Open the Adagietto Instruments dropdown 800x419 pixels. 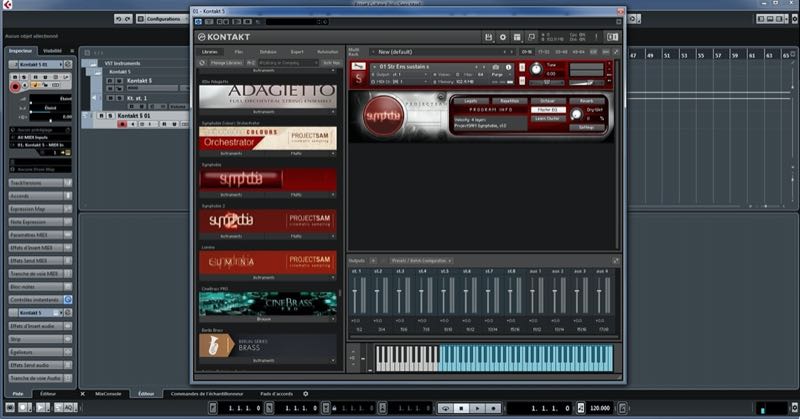tap(267, 112)
